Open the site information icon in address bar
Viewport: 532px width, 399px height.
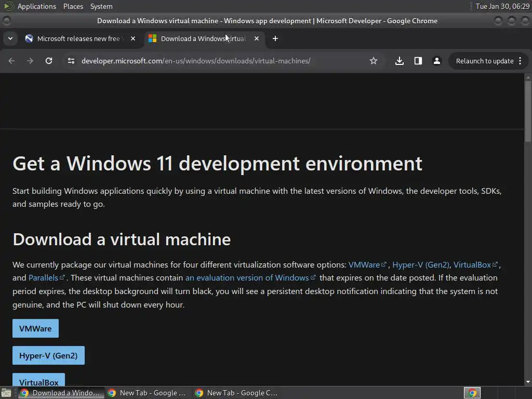[x=71, y=61]
